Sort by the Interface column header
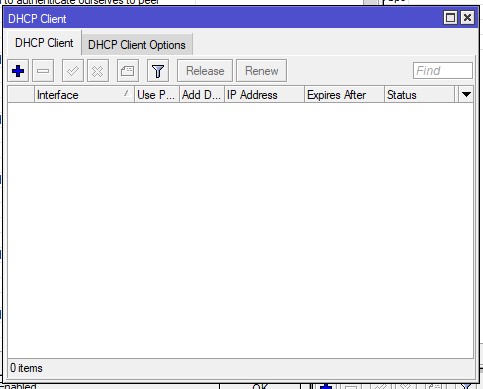Screen dimensions: 483x389 (84, 95)
